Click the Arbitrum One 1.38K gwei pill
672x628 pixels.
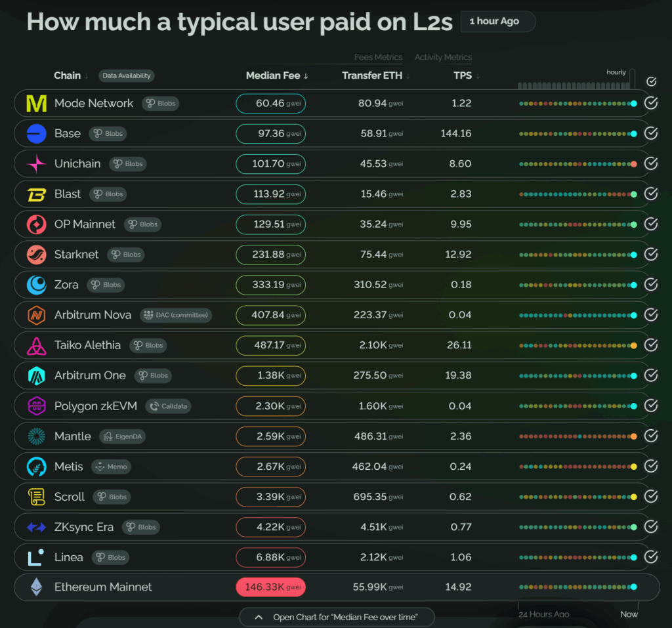point(271,375)
